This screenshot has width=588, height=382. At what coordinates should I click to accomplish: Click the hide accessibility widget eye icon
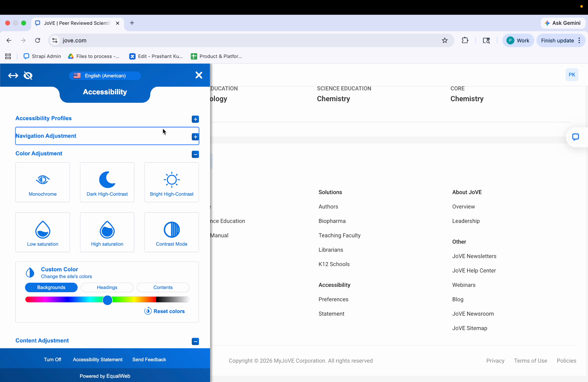[x=28, y=76]
